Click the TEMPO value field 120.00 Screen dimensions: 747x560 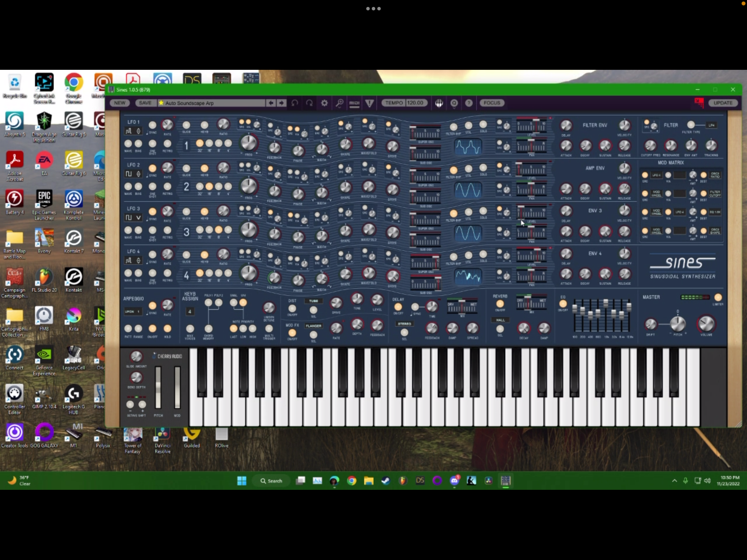(x=415, y=103)
